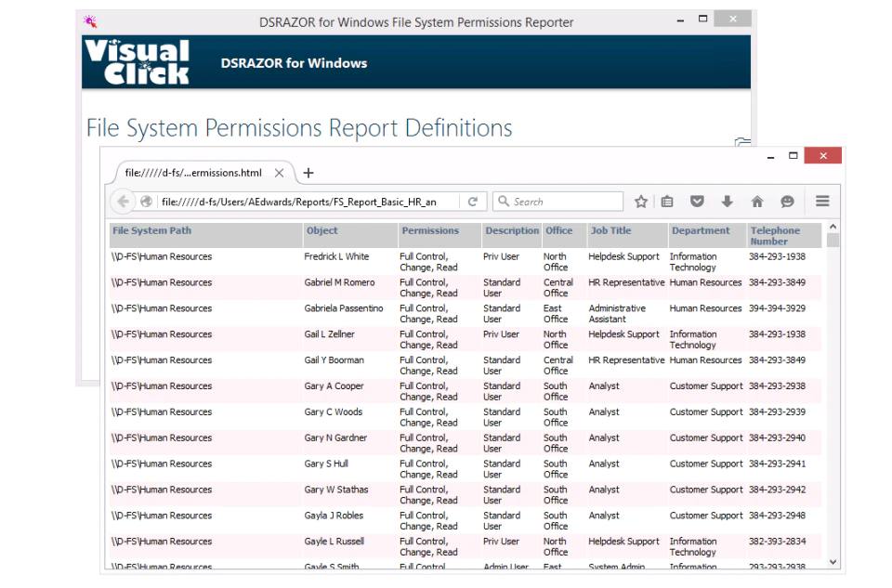Click the magnifier icon in search box
The height and width of the screenshot is (588, 892).
504,202
